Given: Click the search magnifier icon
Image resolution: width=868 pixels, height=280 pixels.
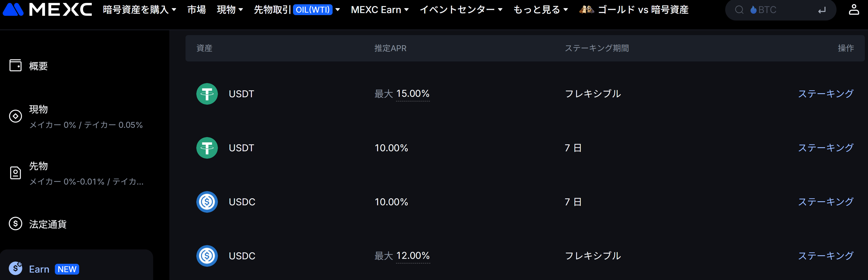Looking at the screenshot, I should (x=739, y=10).
